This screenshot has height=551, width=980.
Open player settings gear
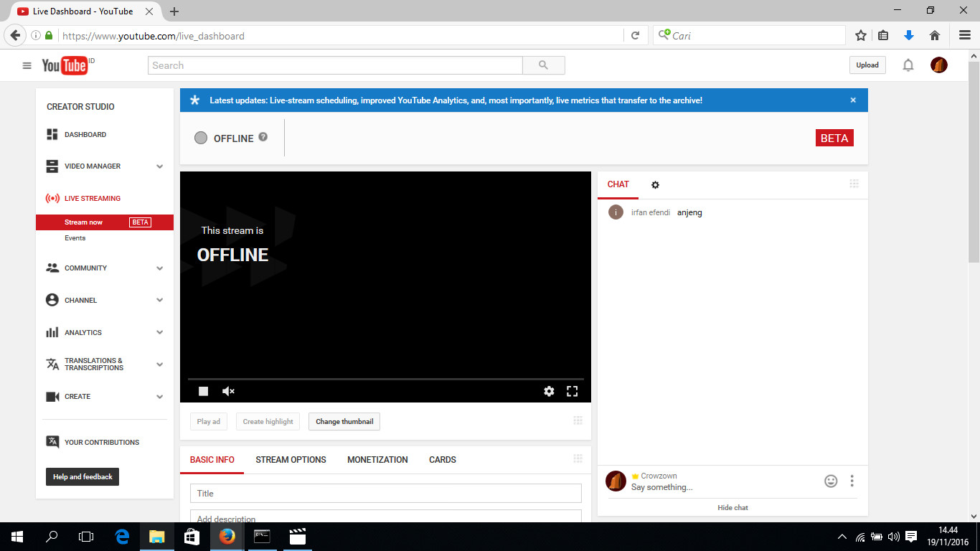[549, 391]
